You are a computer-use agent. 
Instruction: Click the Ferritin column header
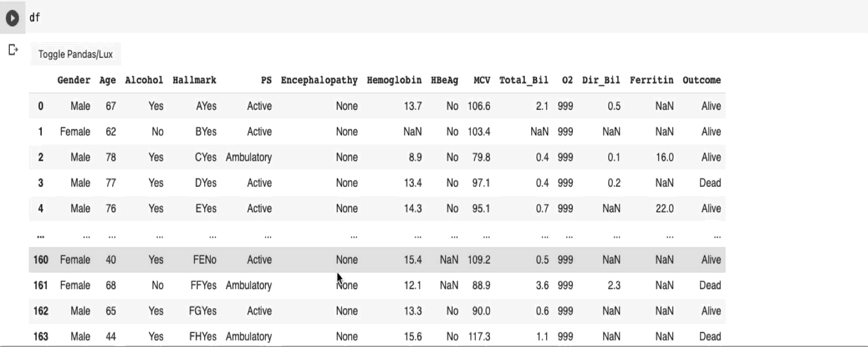pyautogui.click(x=652, y=80)
